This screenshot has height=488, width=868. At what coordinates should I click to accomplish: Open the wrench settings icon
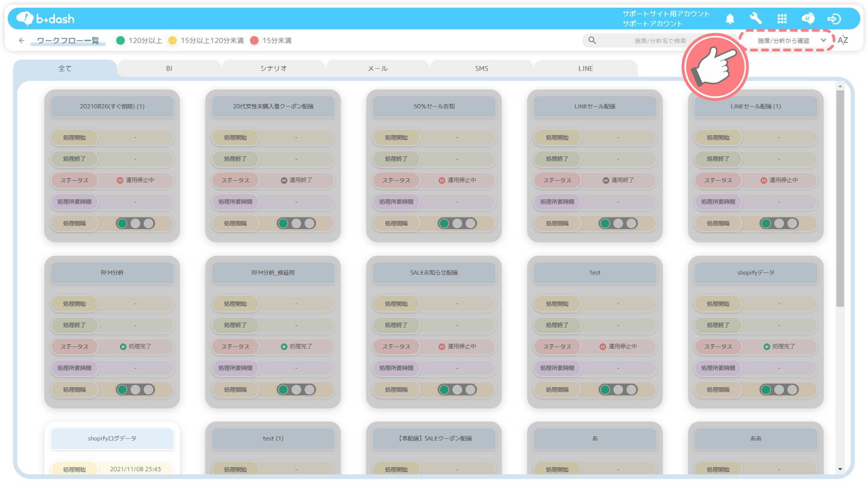coord(755,18)
